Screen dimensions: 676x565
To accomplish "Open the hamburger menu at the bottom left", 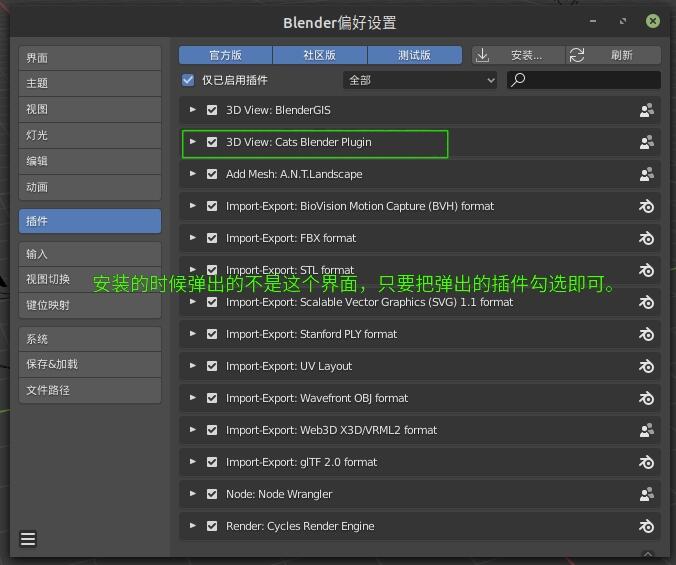I will (x=28, y=539).
